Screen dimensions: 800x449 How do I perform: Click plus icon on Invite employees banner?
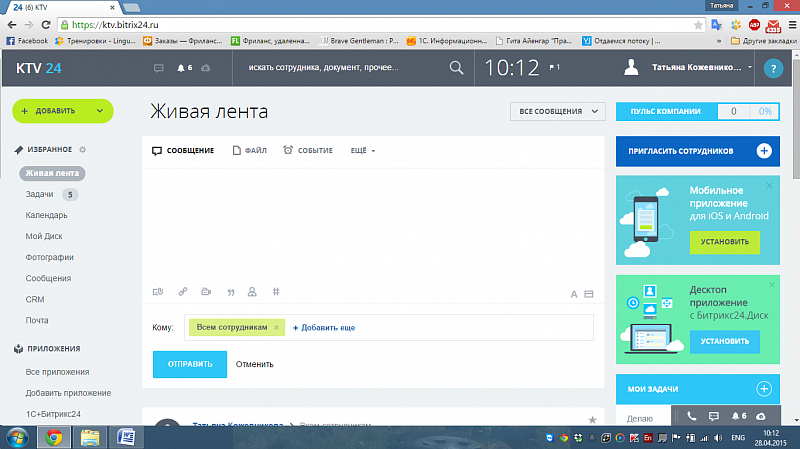click(x=764, y=151)
